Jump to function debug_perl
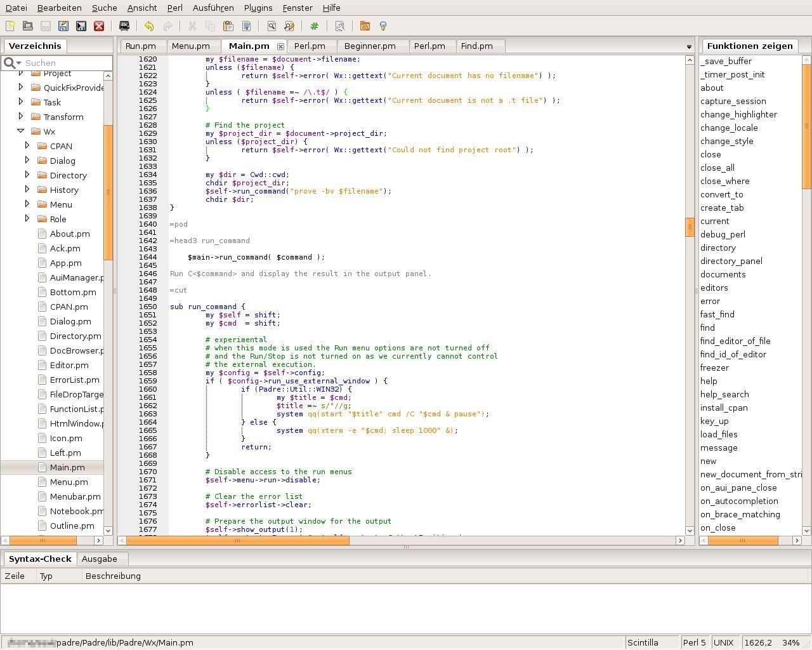This screenshot has height=650, width=812. click(723, 234)
